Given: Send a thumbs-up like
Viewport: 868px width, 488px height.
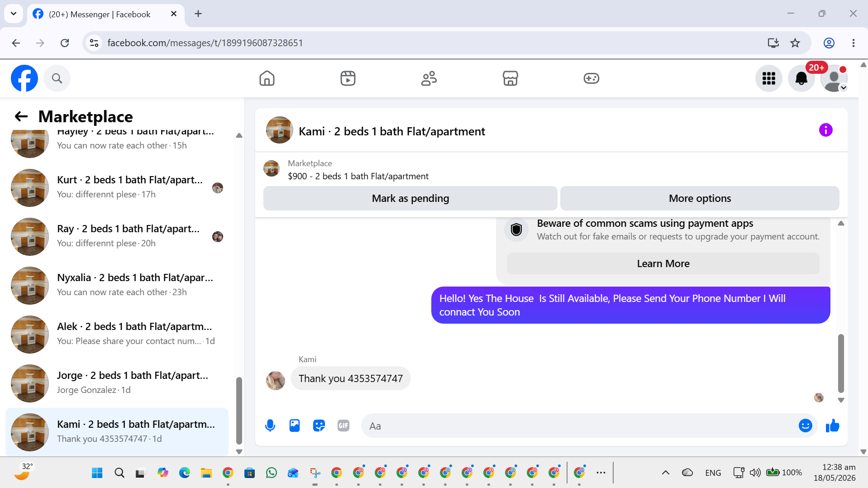Looking at the screenshot, I should click(833, 426).
